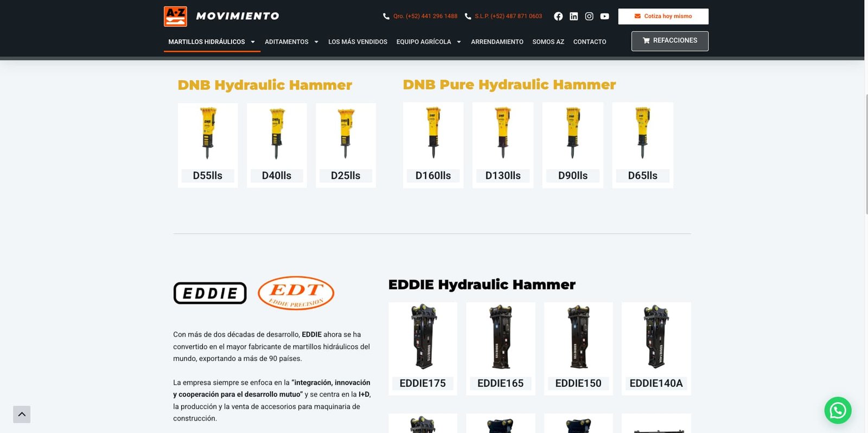
Task: Click the DNB Hydraulic Hammer heading
Action: 265,85
